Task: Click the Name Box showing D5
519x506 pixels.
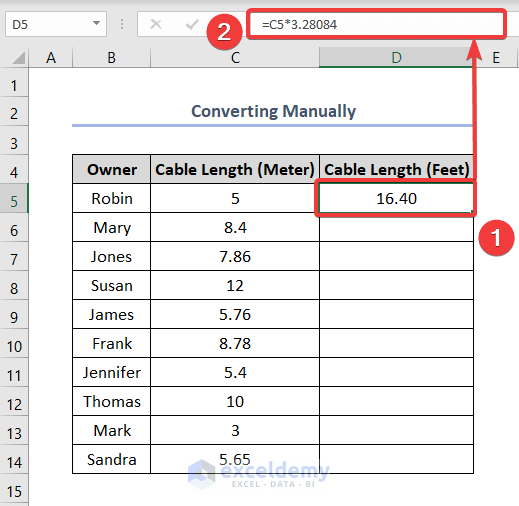Action: pos(56,24)
